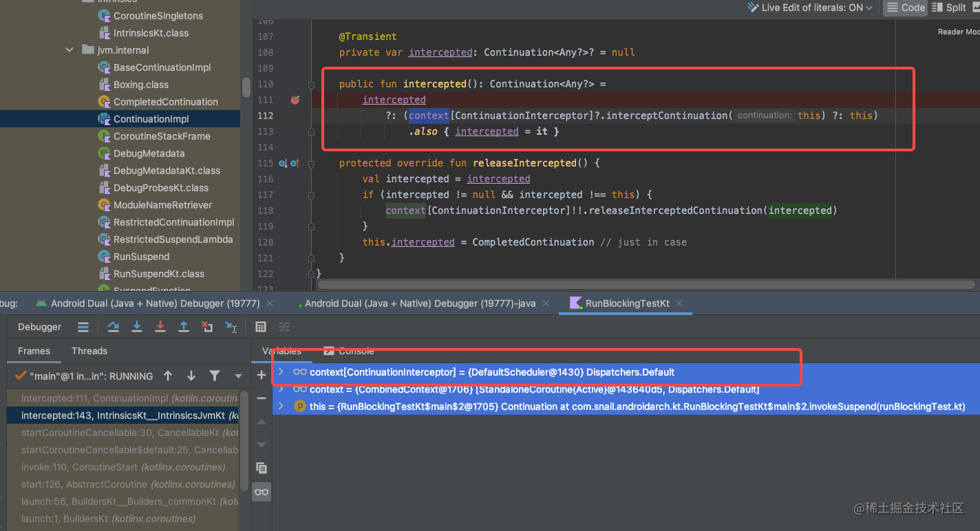Select ContinuationImpl in project tree
The height and width of the screenshot is (531, 980).
coord(120,119)
